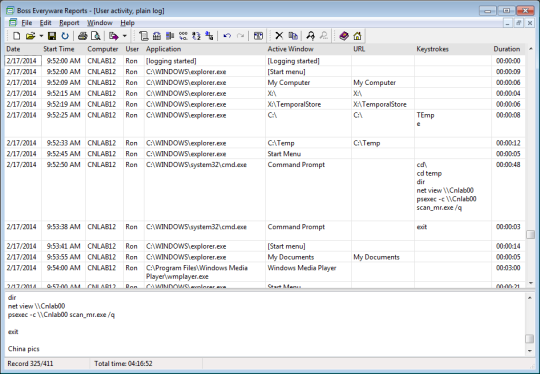
Task: Click the table scrollbar up arrow
Action: click(530, 49)
